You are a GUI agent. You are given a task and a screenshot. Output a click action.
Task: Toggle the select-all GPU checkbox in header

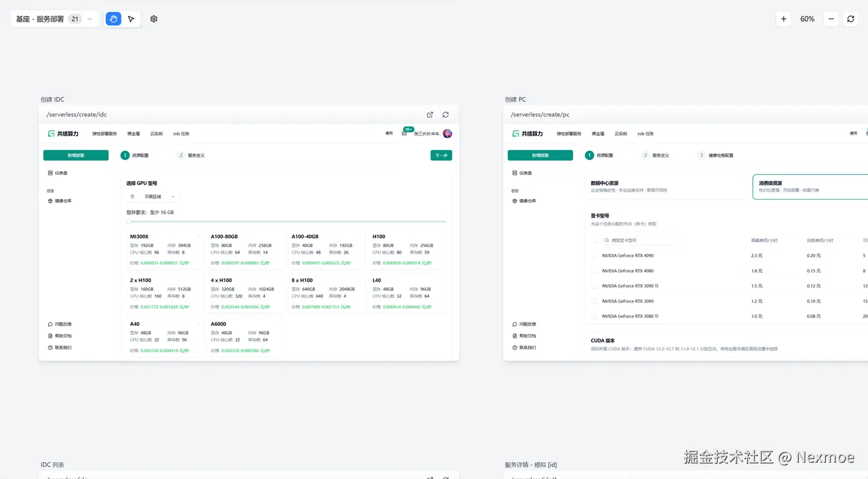point(594,240)
